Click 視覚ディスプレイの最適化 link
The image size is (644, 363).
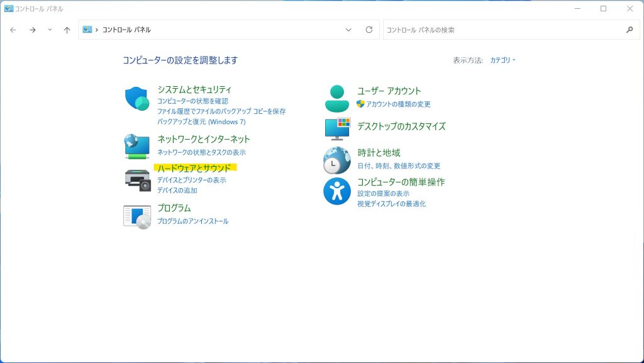tap(391, 204)
